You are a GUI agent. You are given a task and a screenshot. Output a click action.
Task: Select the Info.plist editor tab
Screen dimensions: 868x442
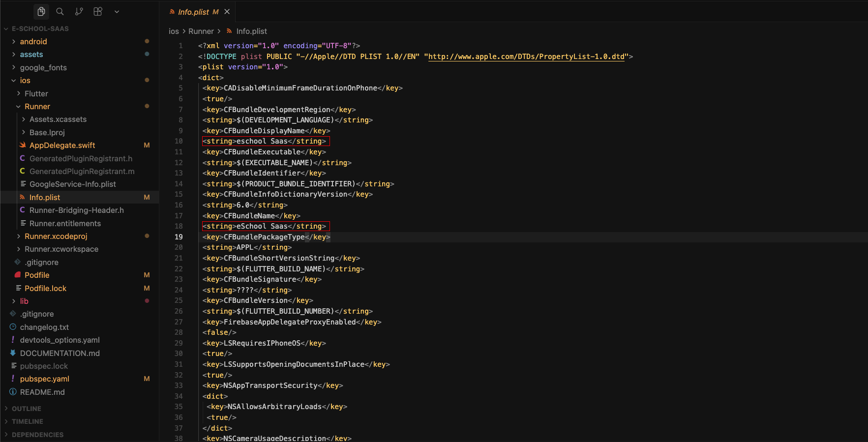tap(193, 12)
